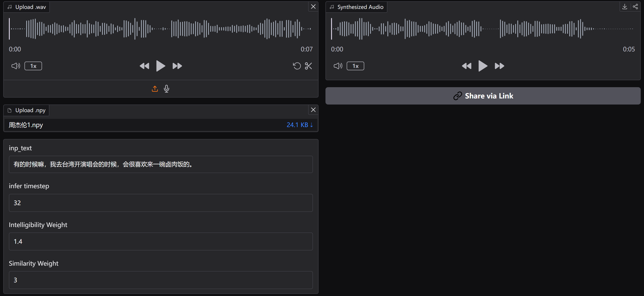Change uploaded audio 1x playback speed
The height and width of the screenshot is (296, 644).
click(33, 66)
